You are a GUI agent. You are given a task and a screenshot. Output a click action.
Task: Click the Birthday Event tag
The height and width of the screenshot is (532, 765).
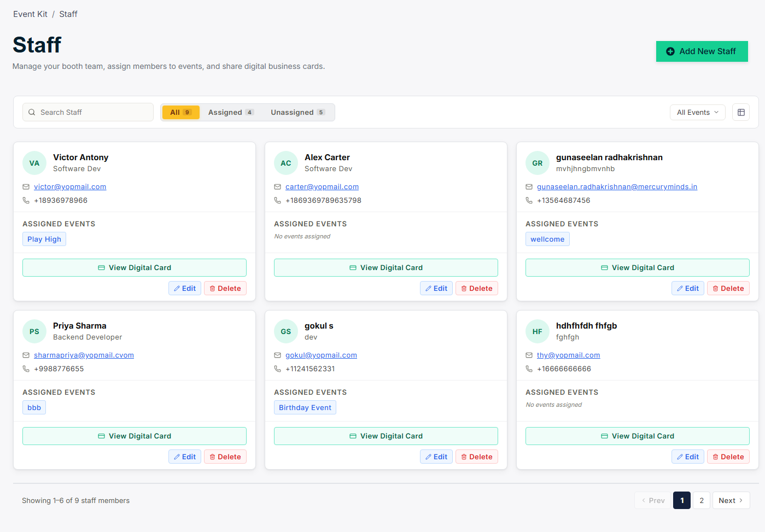pyautogui.click(x=305, y=407)
